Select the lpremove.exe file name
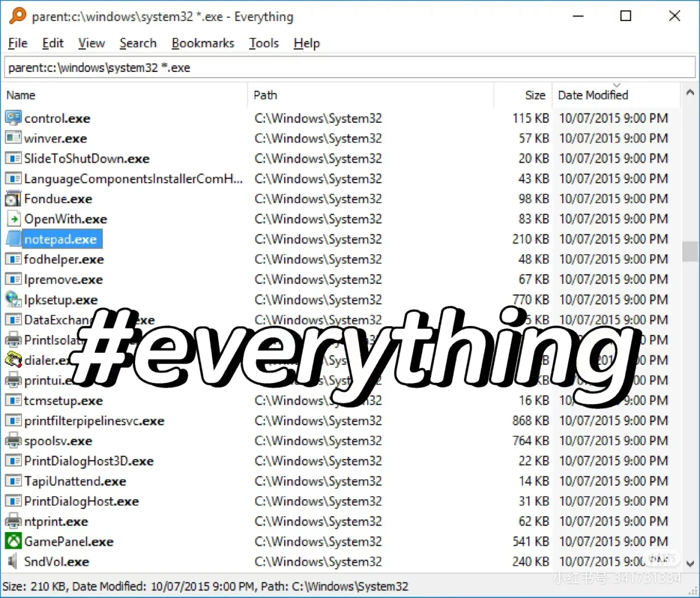This screenshot has height=598, width=700. (63, 280)
